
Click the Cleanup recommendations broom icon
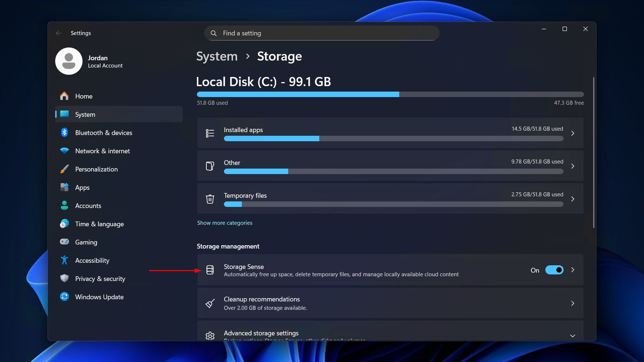[210, 303]
